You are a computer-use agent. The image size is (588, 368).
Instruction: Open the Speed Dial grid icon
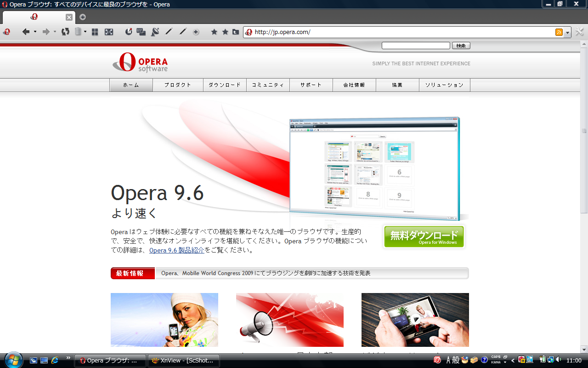95,32
